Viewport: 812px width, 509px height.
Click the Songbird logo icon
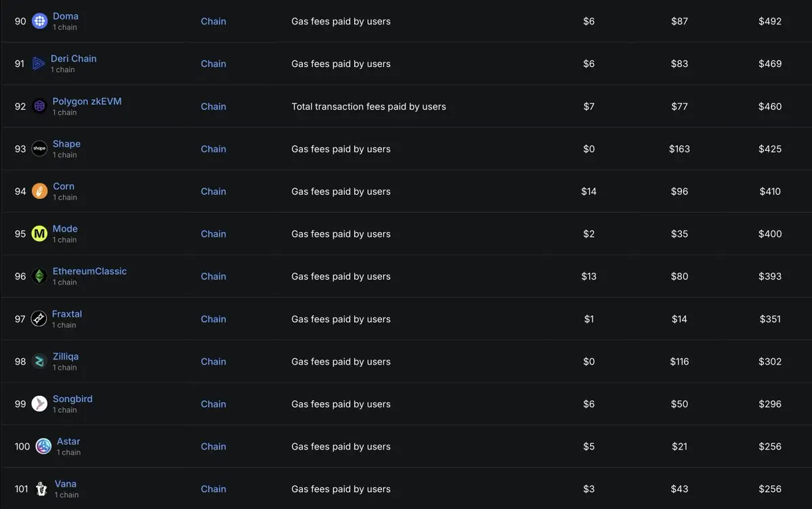(x=40, y=403)
